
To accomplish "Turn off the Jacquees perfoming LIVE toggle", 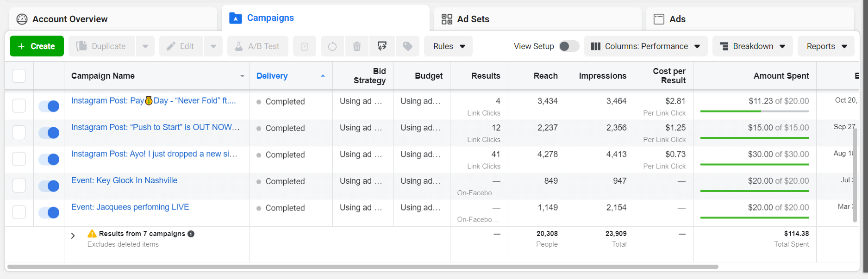I will tap(49, 212).
